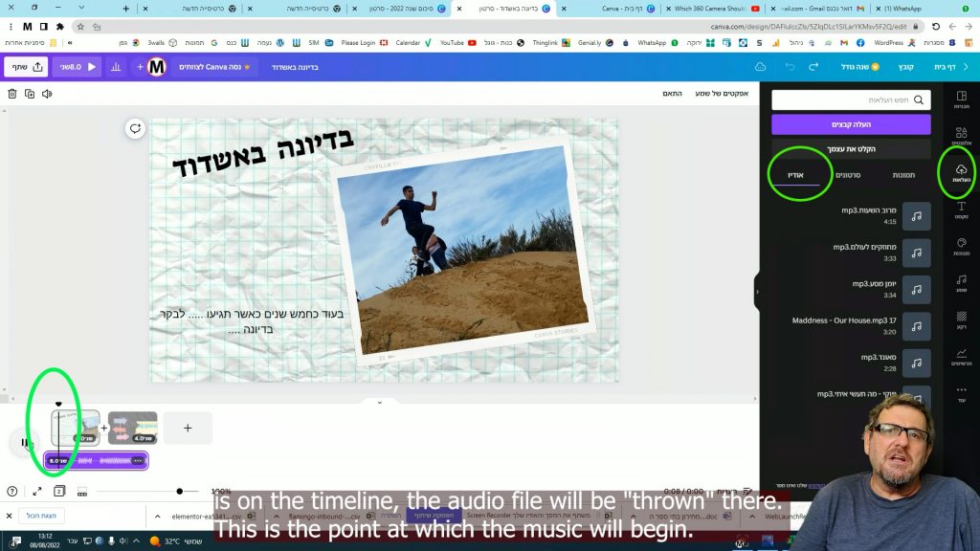This screenshot has width=980, height=551.
Task: Open the Text panel in the sidebar
Action: click(x=961, y=209)
